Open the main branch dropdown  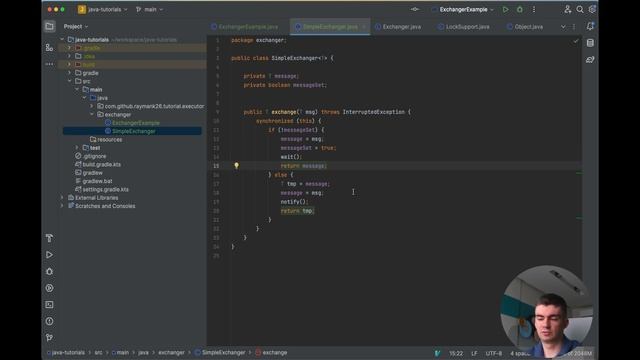[149, 9]
